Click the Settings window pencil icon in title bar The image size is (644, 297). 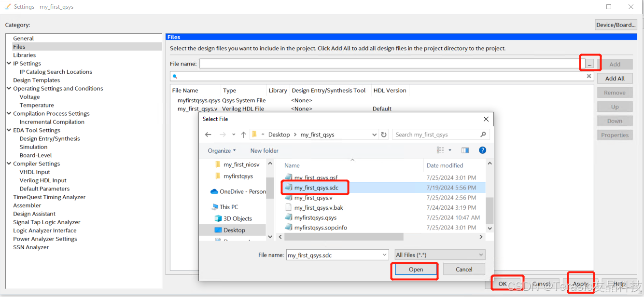pyautogui.click(x=8, y=7)
